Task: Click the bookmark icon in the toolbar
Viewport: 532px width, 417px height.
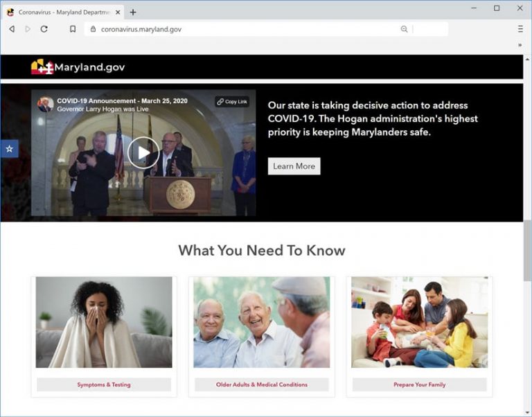Action: point(73,29)
